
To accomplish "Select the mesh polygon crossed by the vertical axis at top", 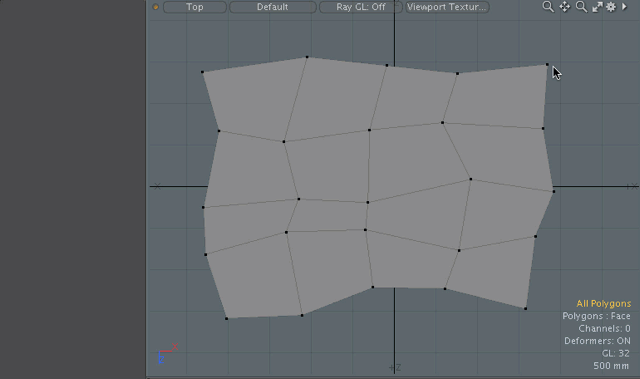I will pos(412,97).
